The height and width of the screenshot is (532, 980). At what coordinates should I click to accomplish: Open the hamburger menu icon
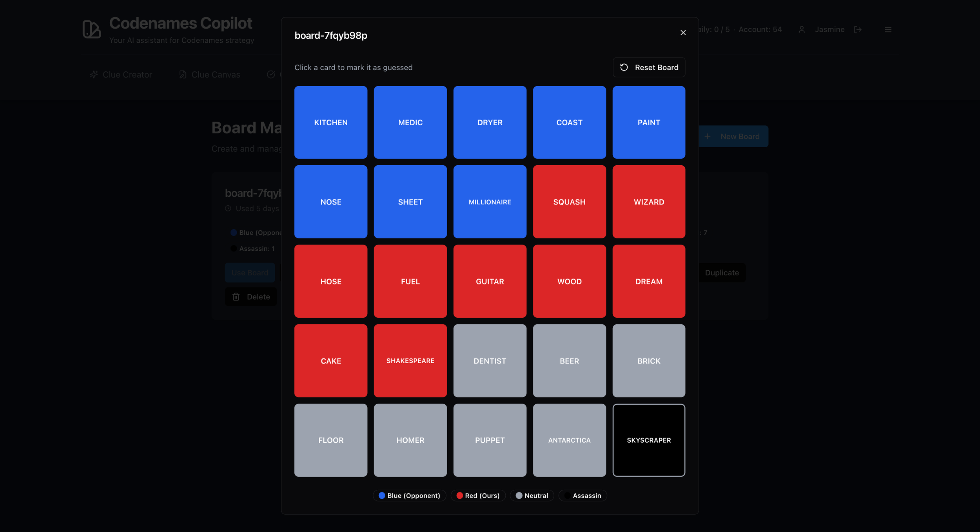point(888,29)
